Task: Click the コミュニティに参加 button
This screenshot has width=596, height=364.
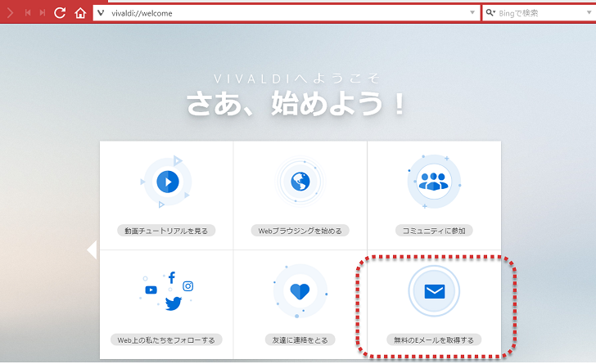Action: 434,231
